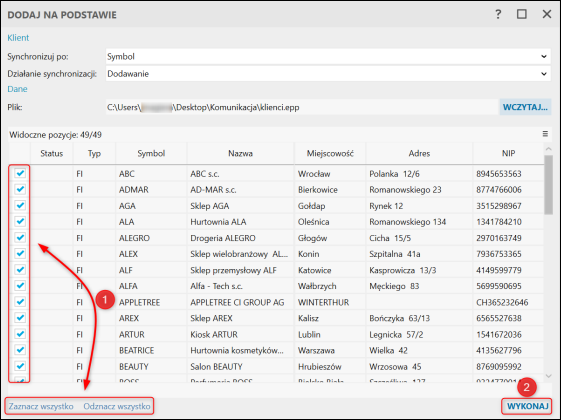Click the WYKONAJ button
561x420 pixels.
click(528, 406)
